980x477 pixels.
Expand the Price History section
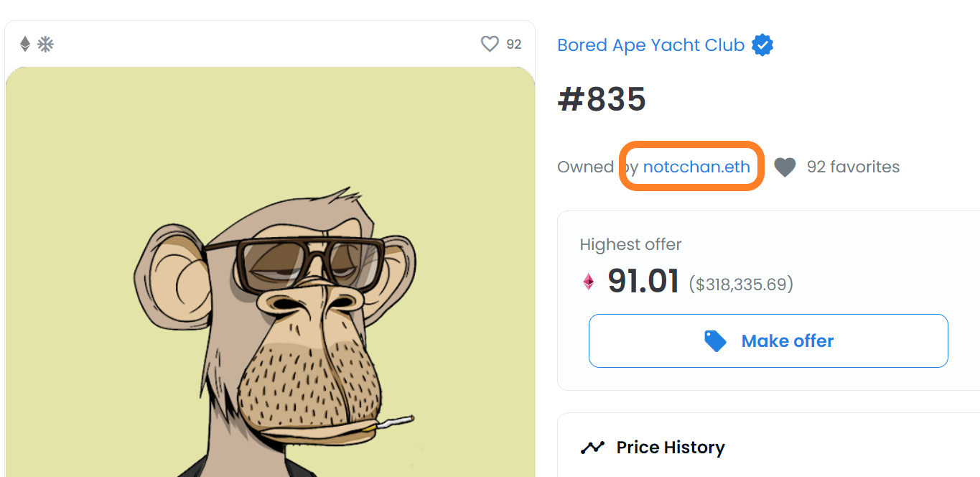[768, 448]
